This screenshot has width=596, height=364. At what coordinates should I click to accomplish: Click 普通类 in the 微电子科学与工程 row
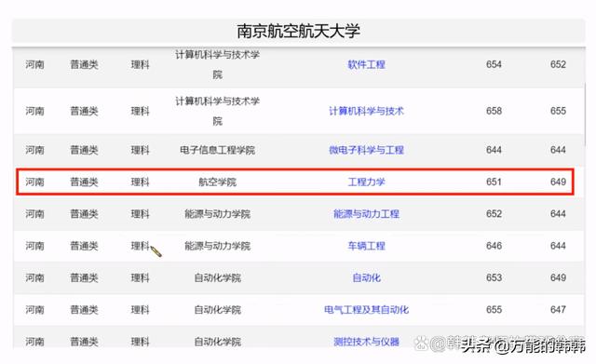(x=84, y=150)
